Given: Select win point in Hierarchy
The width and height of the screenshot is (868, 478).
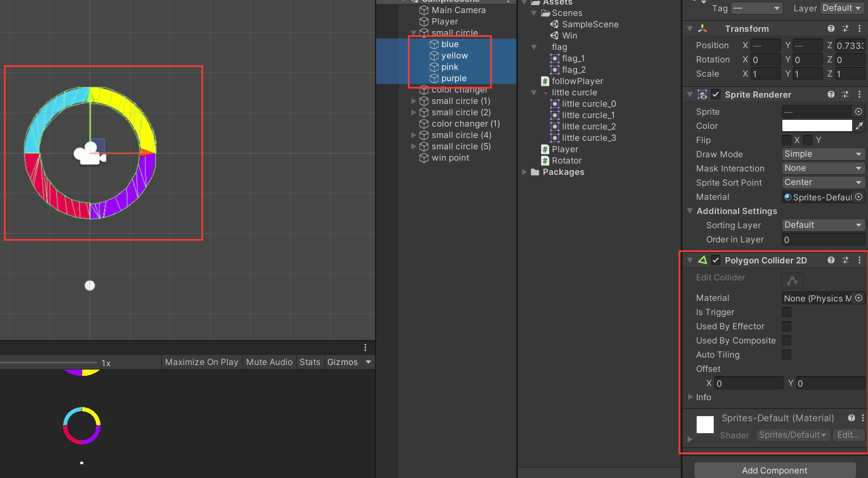Looking at the screenshot, I should (450, 158).
